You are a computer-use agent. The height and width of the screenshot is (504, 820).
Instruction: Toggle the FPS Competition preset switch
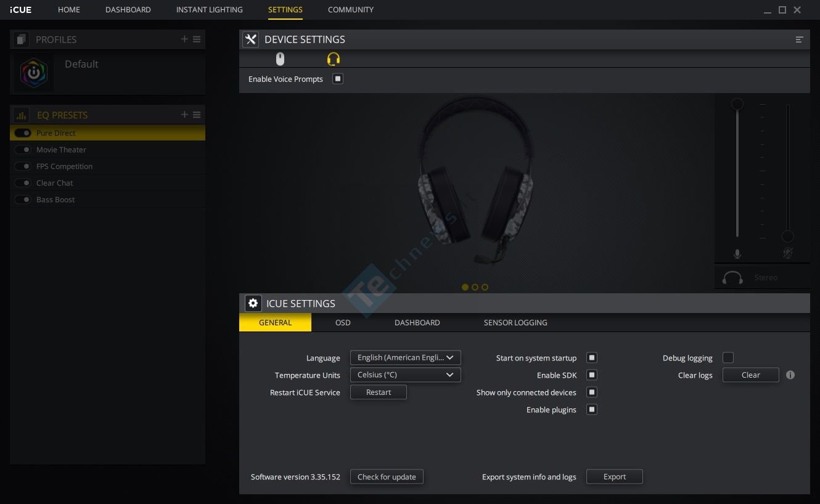(23, 166)
